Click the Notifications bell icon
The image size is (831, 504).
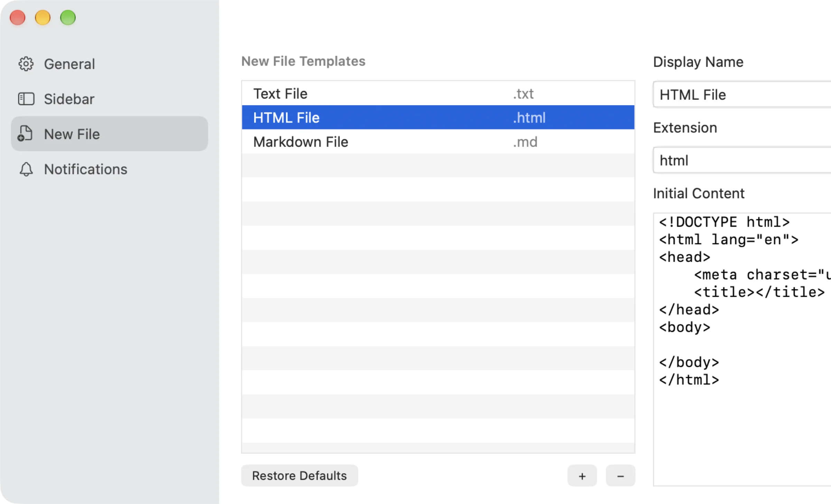click(x=26, y=169)
